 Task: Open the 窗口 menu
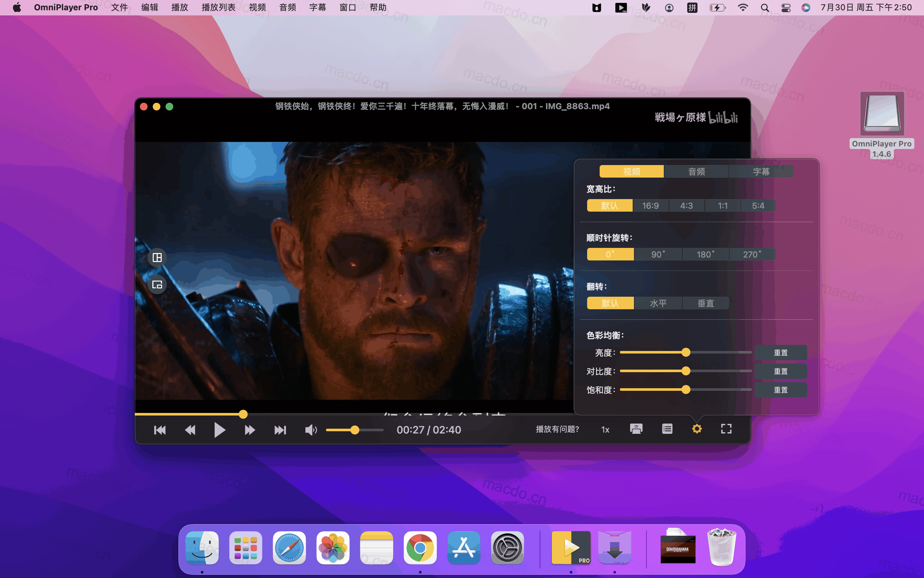(x=348, y=7)
